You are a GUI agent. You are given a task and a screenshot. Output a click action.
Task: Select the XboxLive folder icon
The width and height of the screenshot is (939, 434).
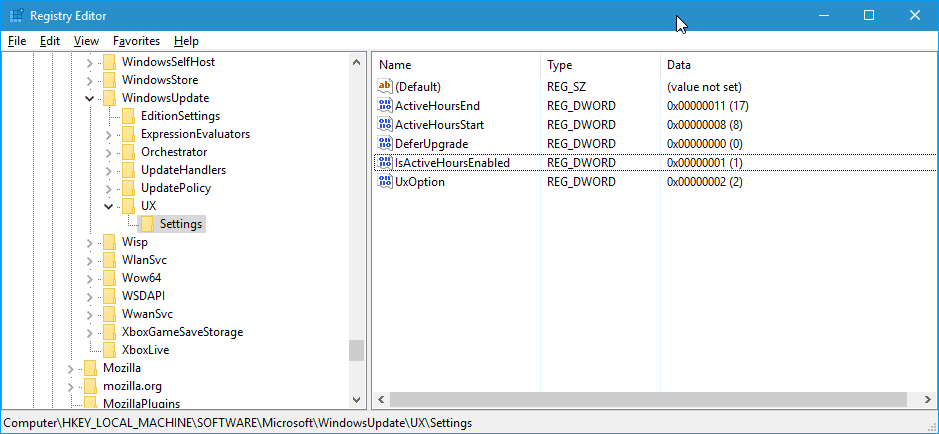tap(109, 350)
